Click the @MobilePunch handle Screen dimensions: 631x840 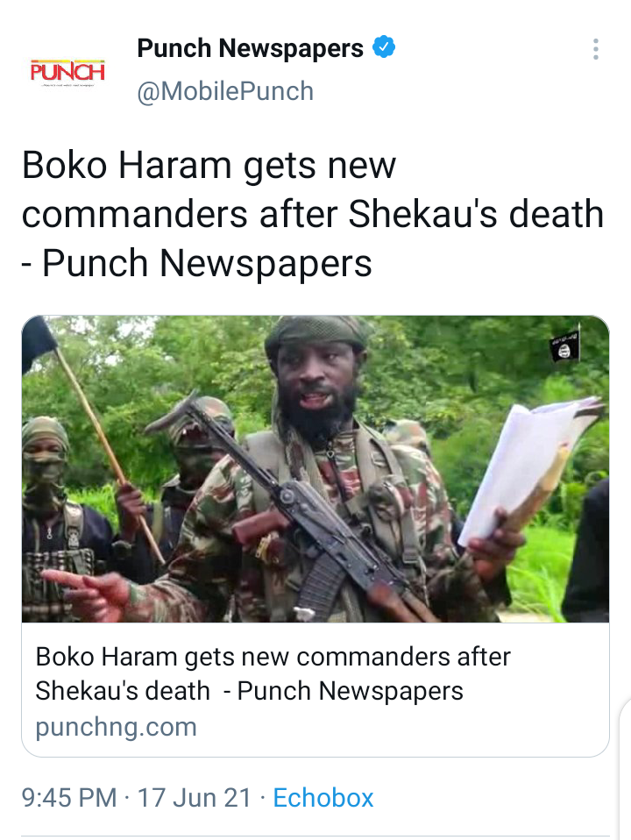[225, 91]
